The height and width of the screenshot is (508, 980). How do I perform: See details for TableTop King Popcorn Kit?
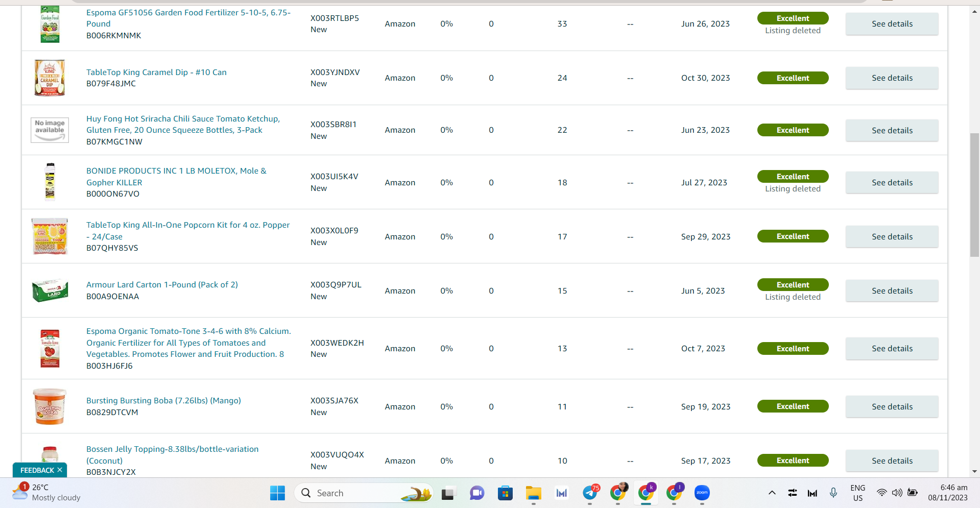point(892,236)
